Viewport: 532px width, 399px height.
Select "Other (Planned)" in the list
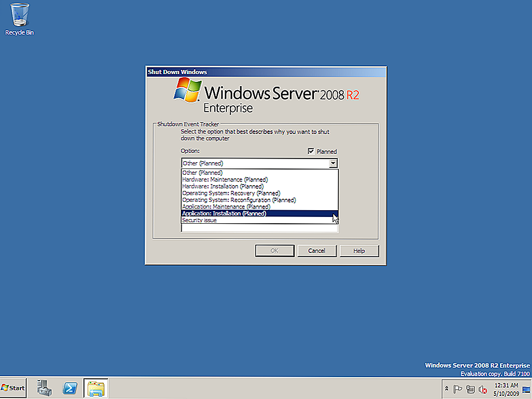click(260, 173)
